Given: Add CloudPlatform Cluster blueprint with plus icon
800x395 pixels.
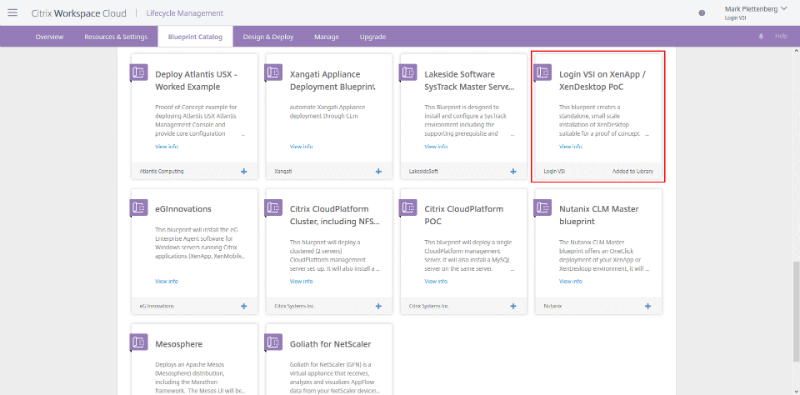Looking at the screenshot, I should [379, 306].
